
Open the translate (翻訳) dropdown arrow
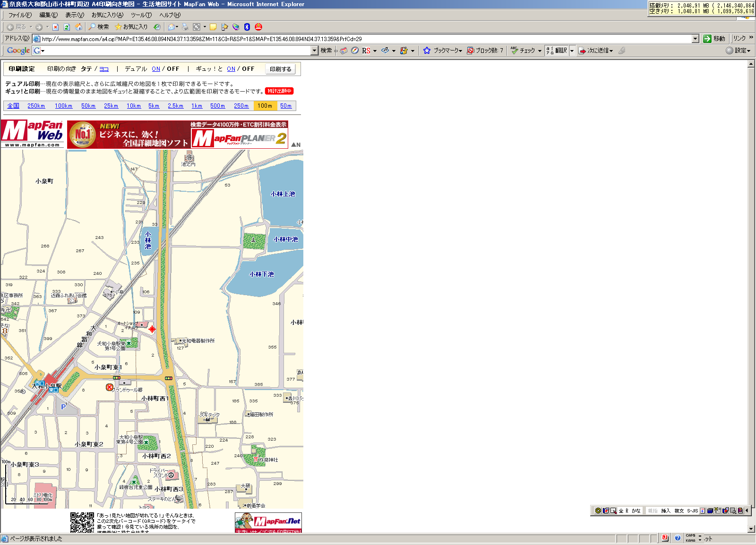tap(572, 51)
